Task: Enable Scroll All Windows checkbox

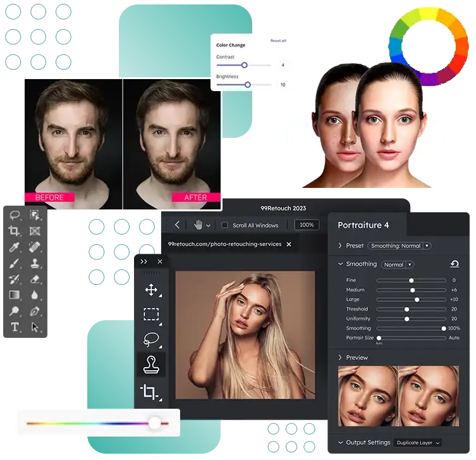Action: point(224,225)
